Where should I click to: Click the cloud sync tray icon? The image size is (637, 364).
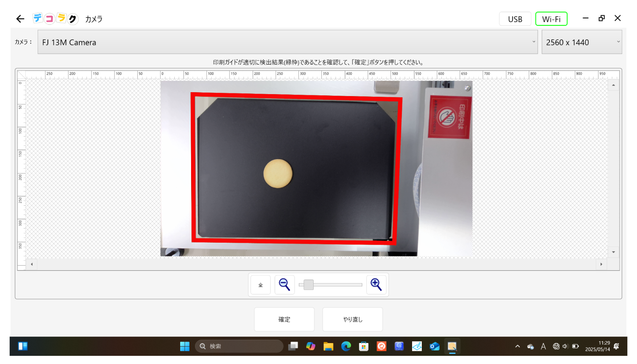click(530, 346)
